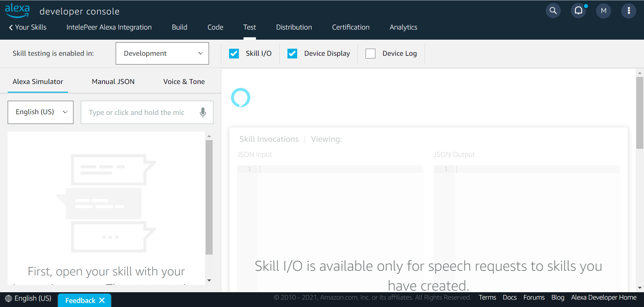The width and height of the screenshot is (644, 307).
Task: Open the user profile M avatar
Action: pos(603,11)
